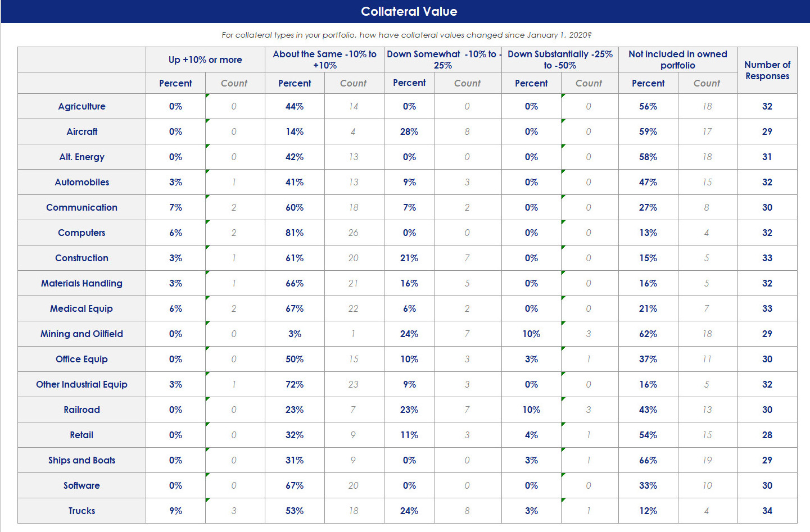810x532 pixels.
Task: Click the 'Down Substantially -25% to -50%' header
Action: pyautogui.click(x=560, y=60)
